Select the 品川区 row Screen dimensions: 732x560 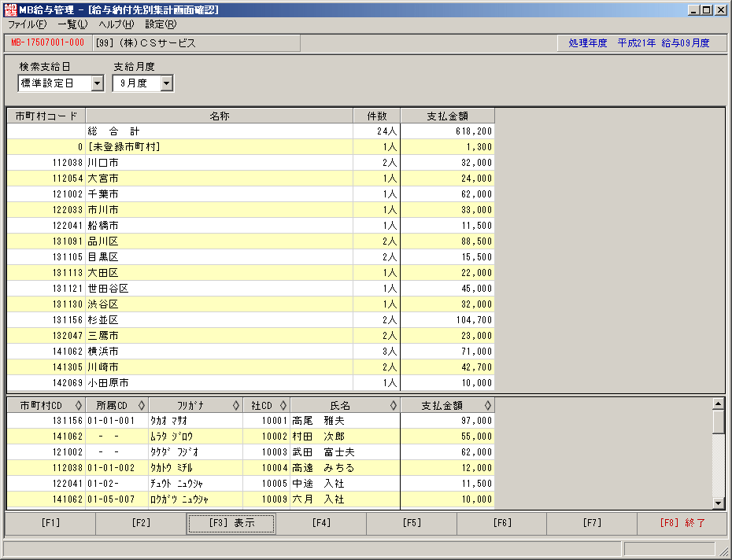coord(251,241)
